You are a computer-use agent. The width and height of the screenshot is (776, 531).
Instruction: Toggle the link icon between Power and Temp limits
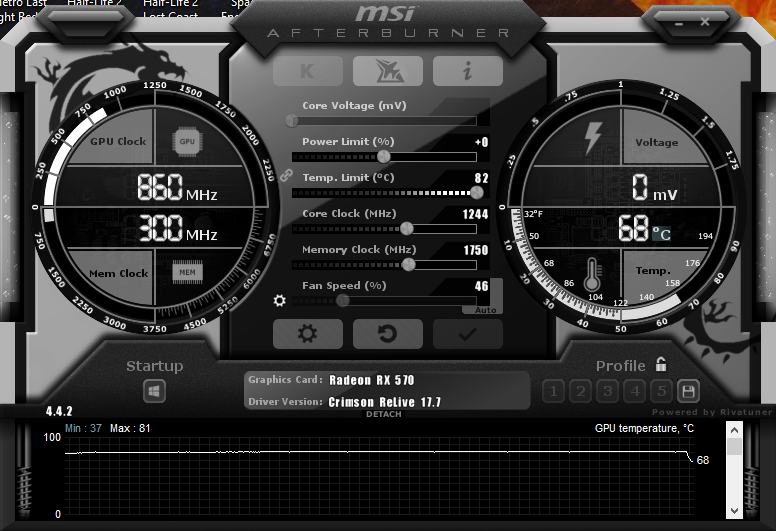(286, 175)
